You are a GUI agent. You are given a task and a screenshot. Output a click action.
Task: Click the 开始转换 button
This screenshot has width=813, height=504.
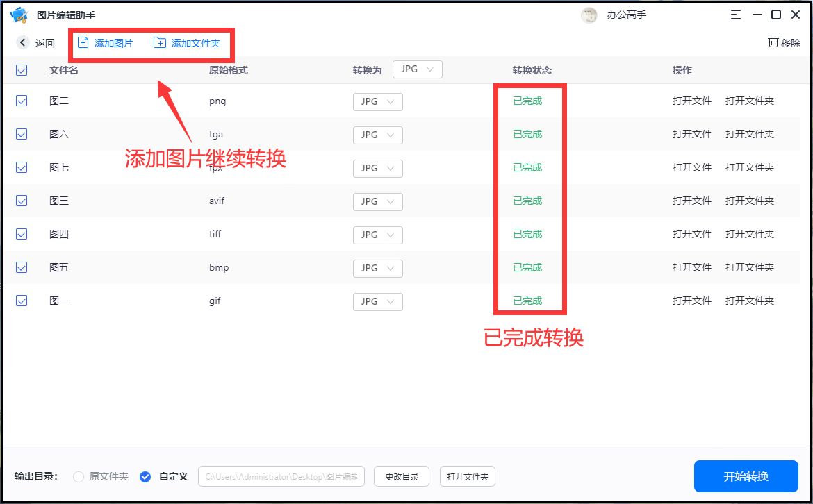(x=745, y=476)
